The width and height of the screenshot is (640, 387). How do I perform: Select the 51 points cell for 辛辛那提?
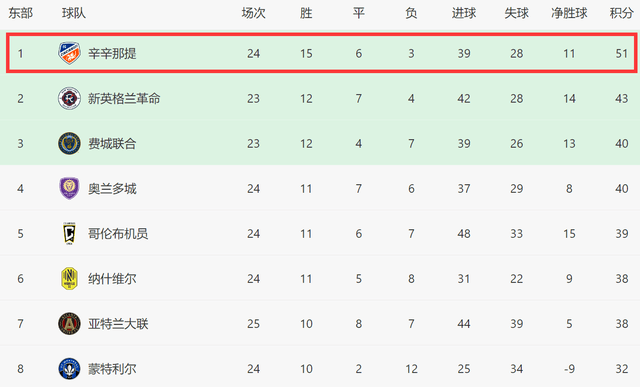(622, 53)
